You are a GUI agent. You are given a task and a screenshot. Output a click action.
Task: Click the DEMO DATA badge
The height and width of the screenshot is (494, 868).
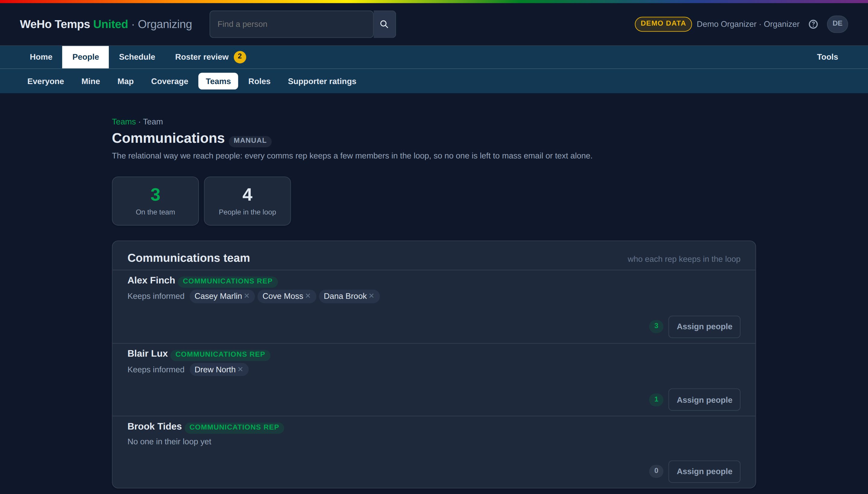pyautogui.click(x=663, y=24)
